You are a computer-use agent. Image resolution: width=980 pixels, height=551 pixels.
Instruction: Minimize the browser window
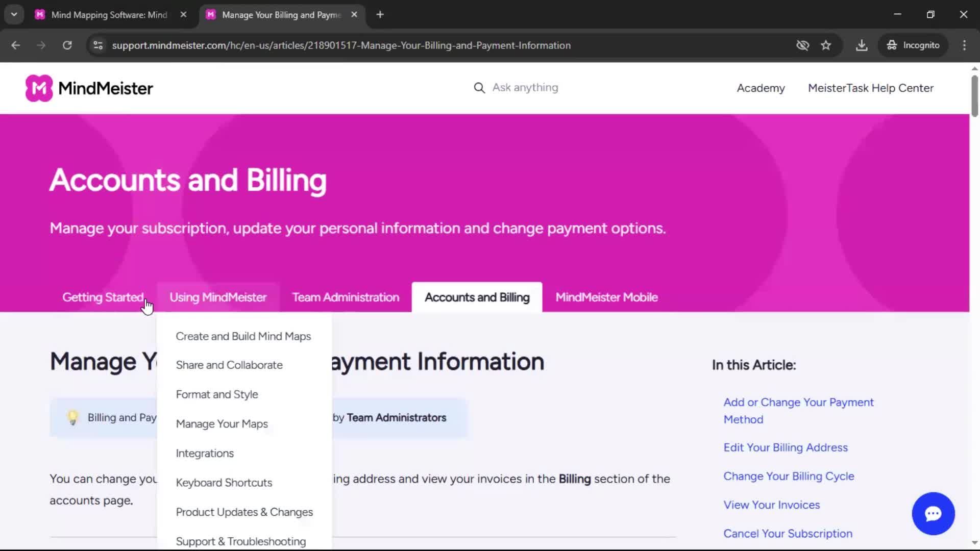[897, 15]
